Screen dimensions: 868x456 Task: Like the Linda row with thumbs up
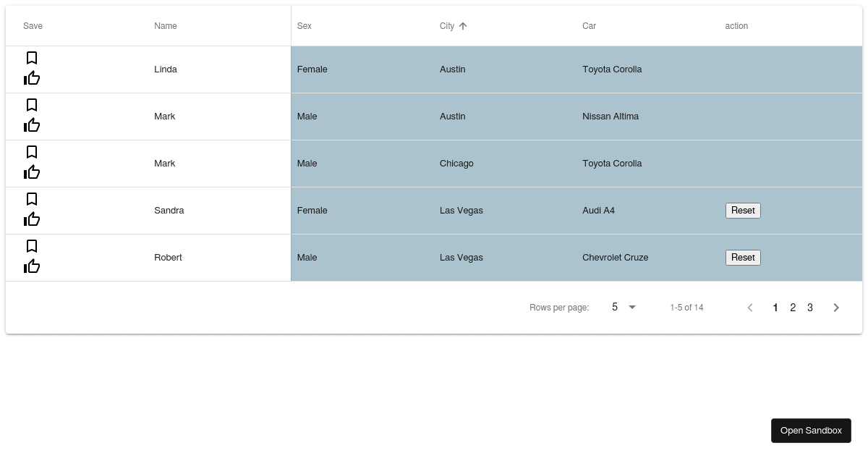point(32,79)
